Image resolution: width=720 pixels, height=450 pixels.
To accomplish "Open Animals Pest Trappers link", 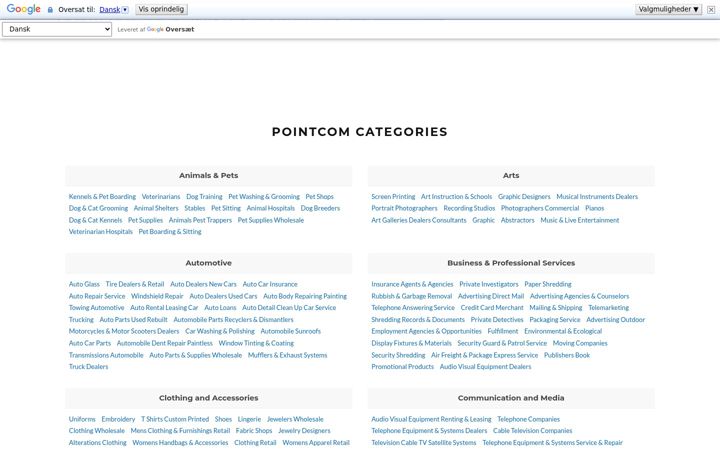I will 200,220.
